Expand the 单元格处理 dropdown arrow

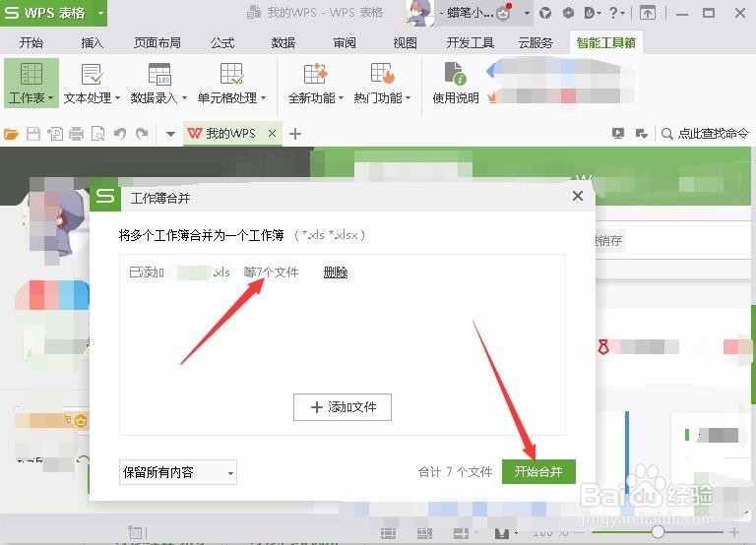pyautogui.click(x=263, y=98)
